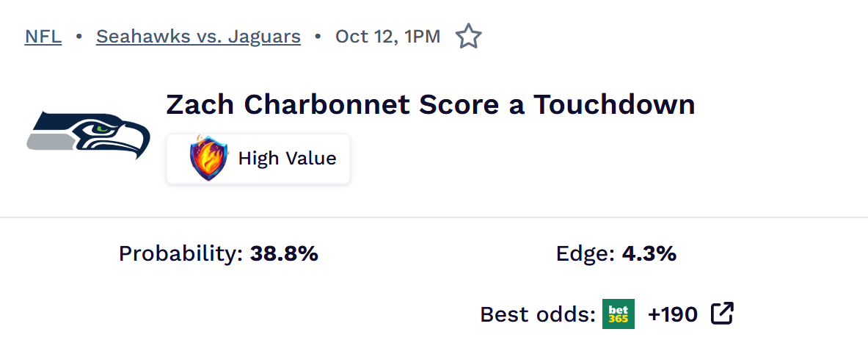Click the word Touchdown in the heading
The width and height of the screenshot is (868, 354).
[613, 105]
